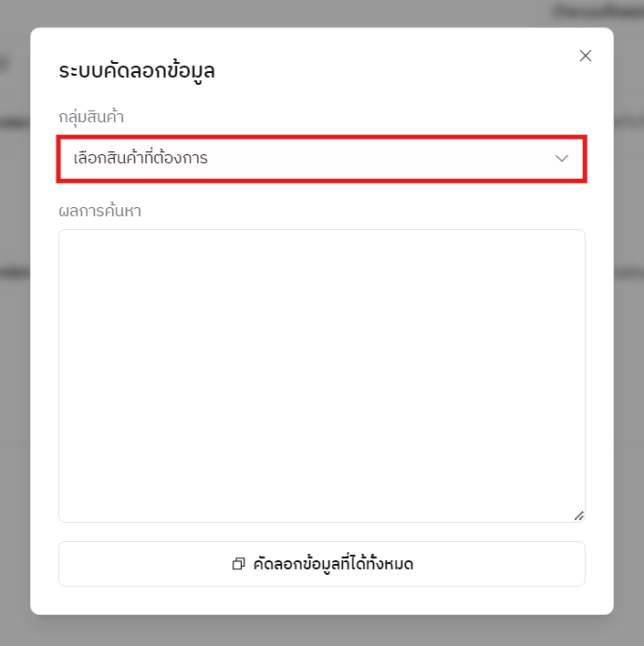Click the เลือกสินค้าที่ต้องการ placeholder text
The width and height of the screenshot is (644, 646).
140,159
